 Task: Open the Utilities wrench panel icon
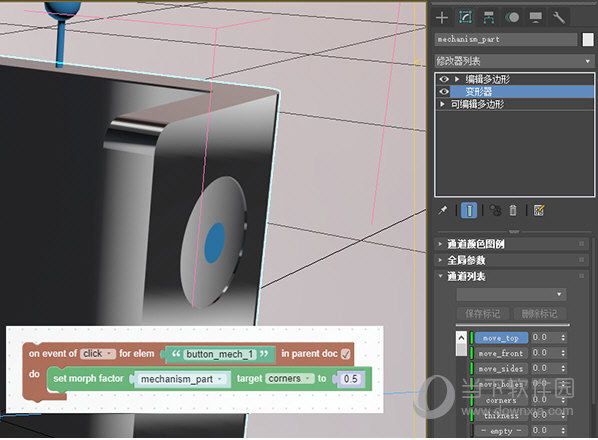559,17
